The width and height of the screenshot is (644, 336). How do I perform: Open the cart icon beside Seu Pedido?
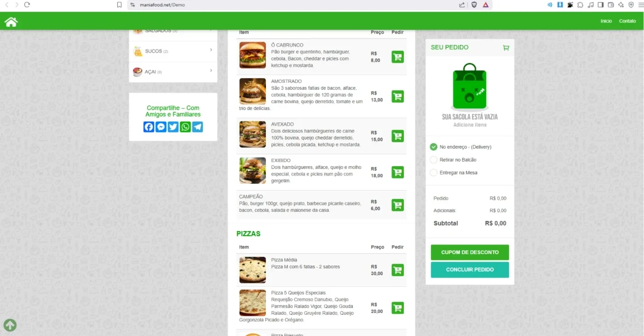coord(506,47)
